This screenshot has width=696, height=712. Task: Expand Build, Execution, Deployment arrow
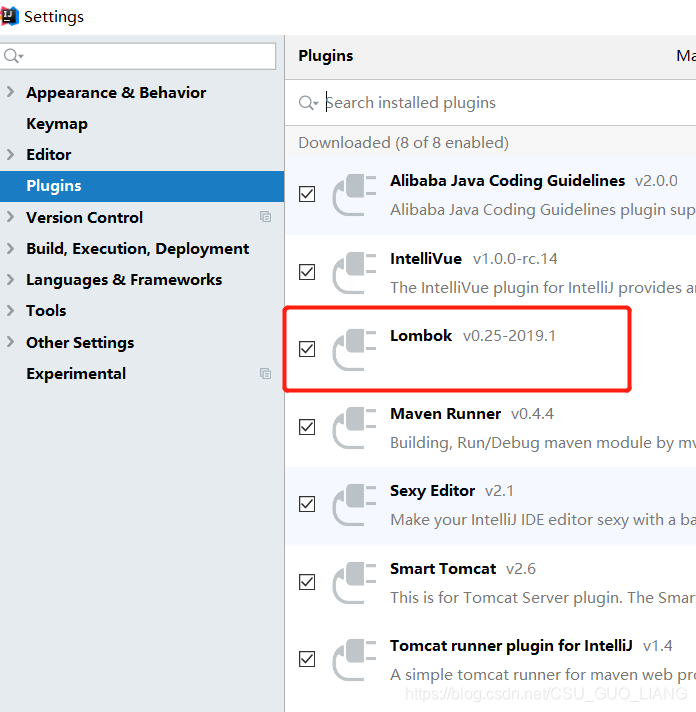click(10, 248)
